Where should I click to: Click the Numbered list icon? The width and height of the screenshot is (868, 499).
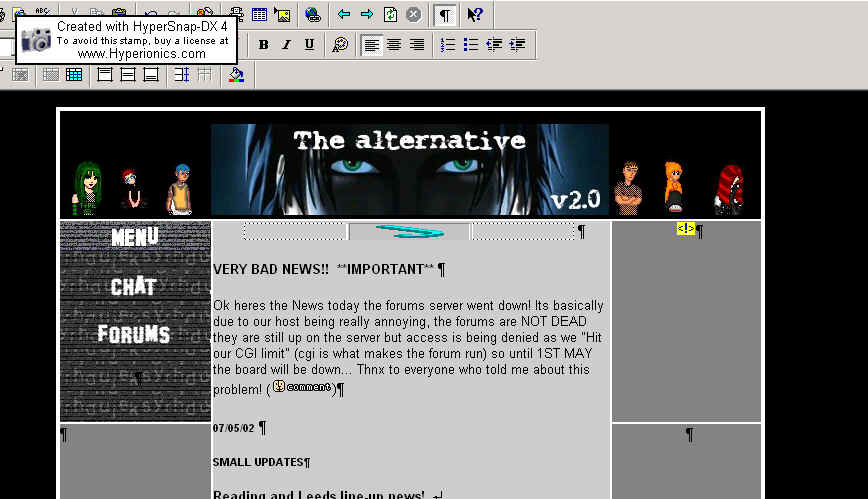click(x=448, y=44)
